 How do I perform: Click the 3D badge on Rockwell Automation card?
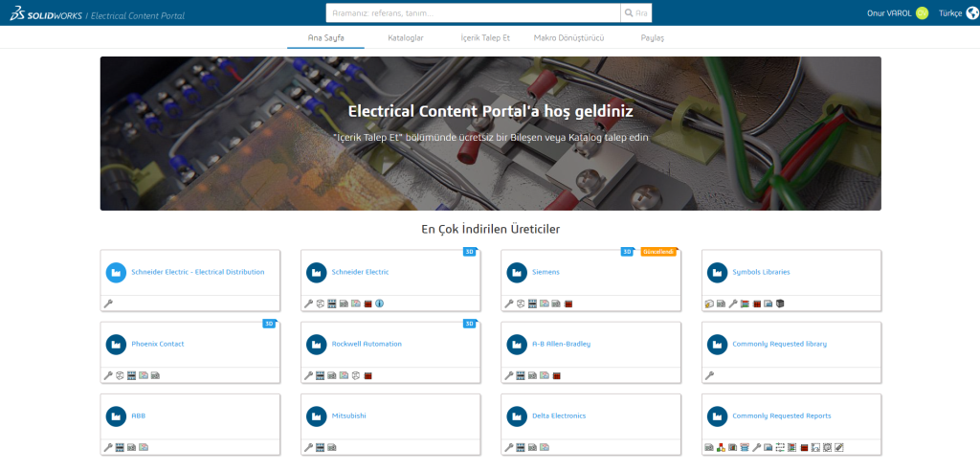tap(469, 324)
